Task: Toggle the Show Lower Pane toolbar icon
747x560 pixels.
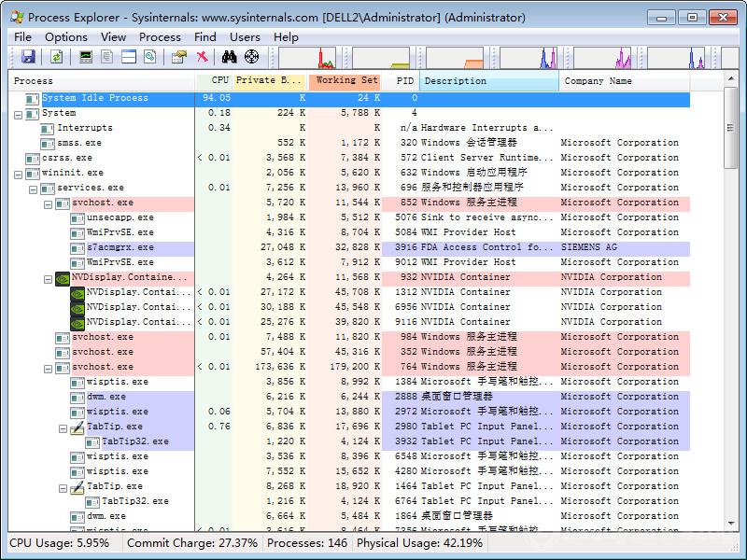Action: point(129,57)
